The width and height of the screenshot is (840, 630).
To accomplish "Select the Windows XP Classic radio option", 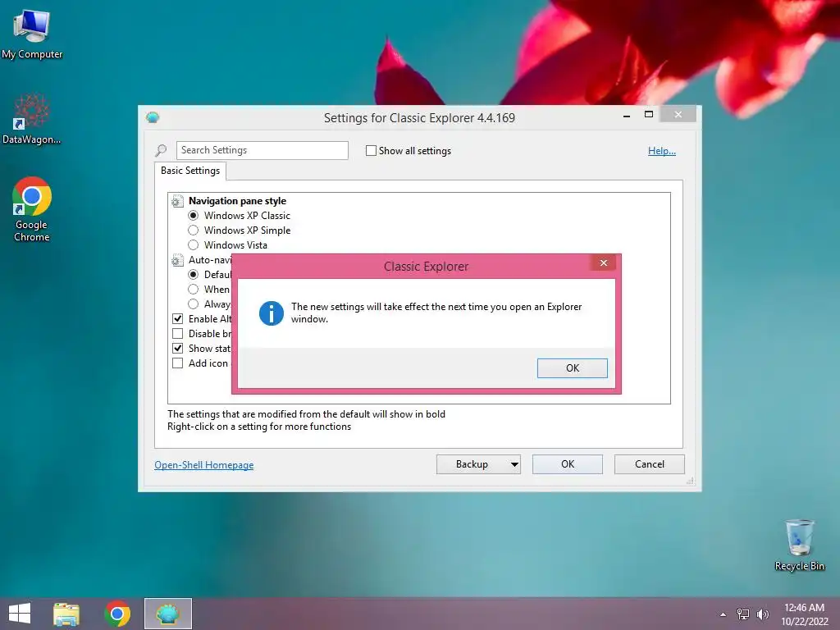I will pyautogui.click(x=194, y=216).
